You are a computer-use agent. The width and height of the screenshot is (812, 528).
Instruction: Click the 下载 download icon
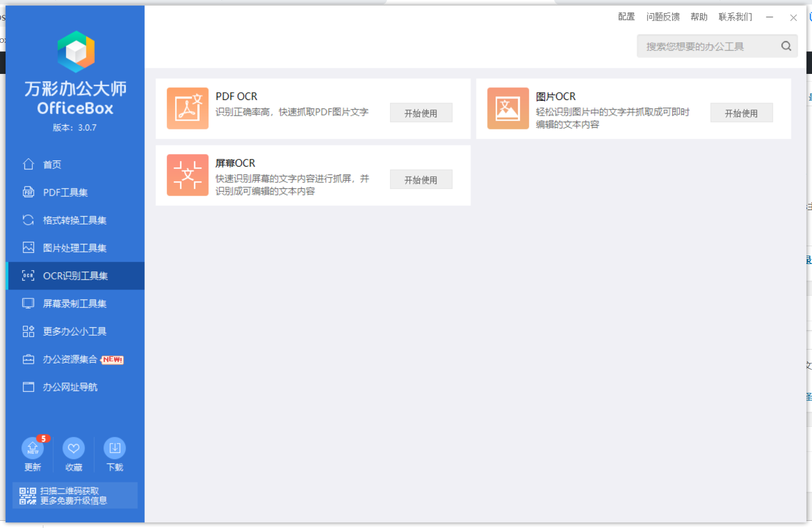[x=115, y=448]
